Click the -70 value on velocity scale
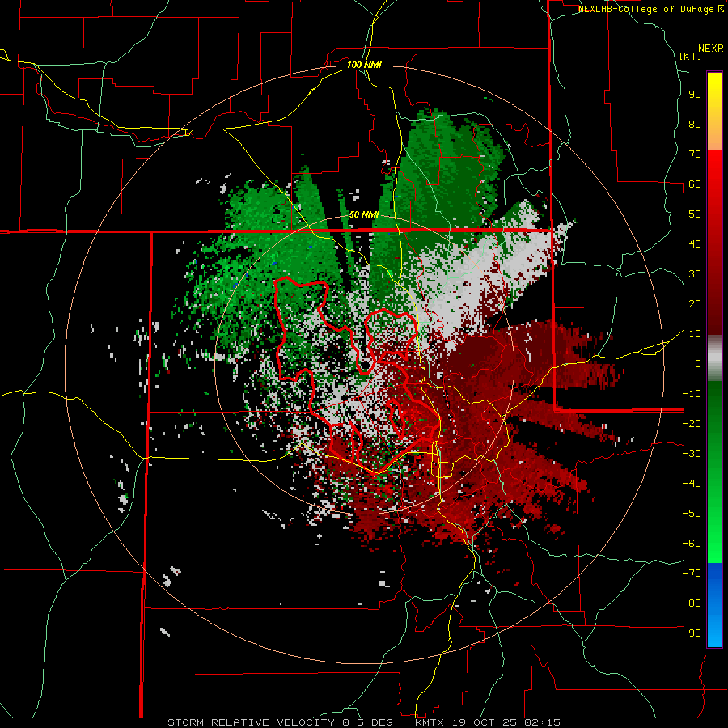Screen dimensions: 728x728 (x=692, y=574)
